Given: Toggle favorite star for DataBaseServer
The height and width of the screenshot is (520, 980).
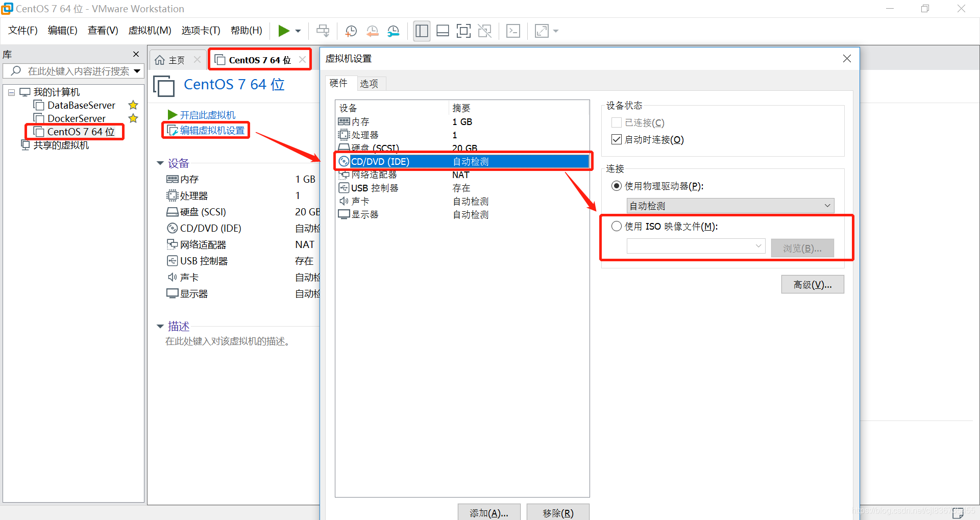Looking at the screenshot, I should tap(133, 105).
